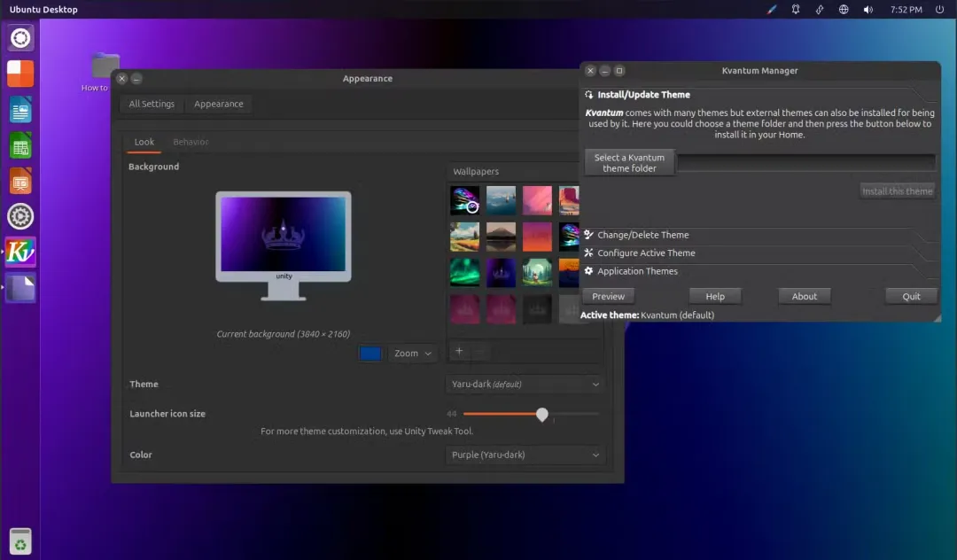Click the monitor background preview image
Screen dimensions: 957x560
point(284,234)
